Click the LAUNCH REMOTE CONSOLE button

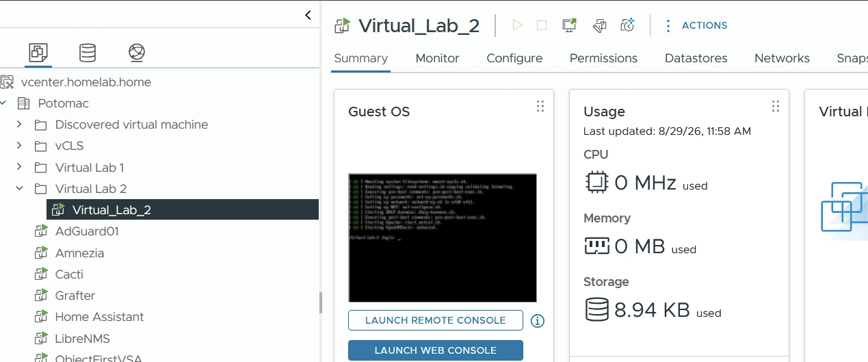click(436, 320)
